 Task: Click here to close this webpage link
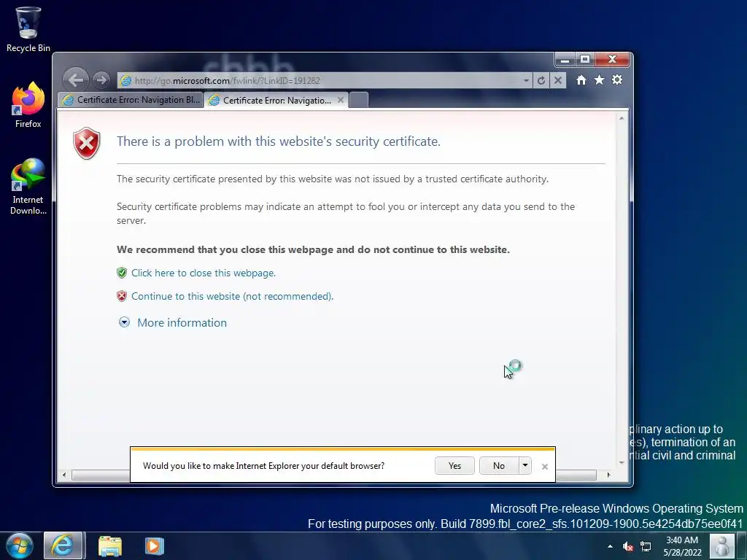tap(204, 273)
